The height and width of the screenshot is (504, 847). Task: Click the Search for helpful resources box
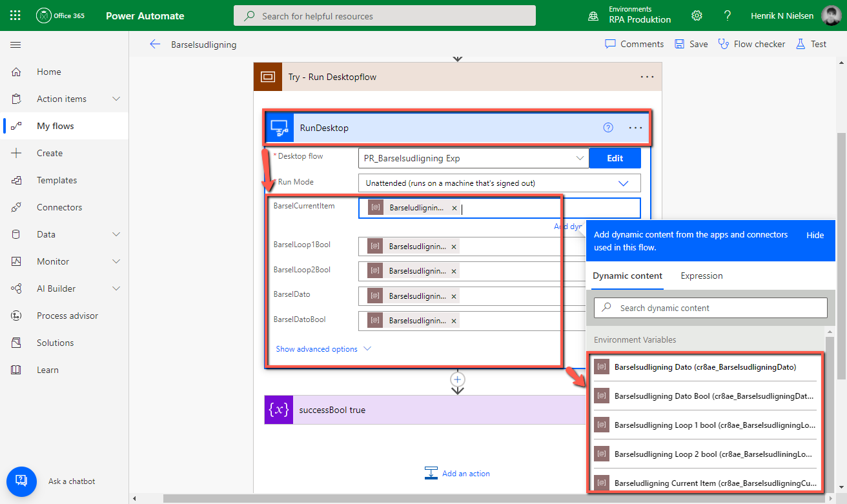pos(385,15)
